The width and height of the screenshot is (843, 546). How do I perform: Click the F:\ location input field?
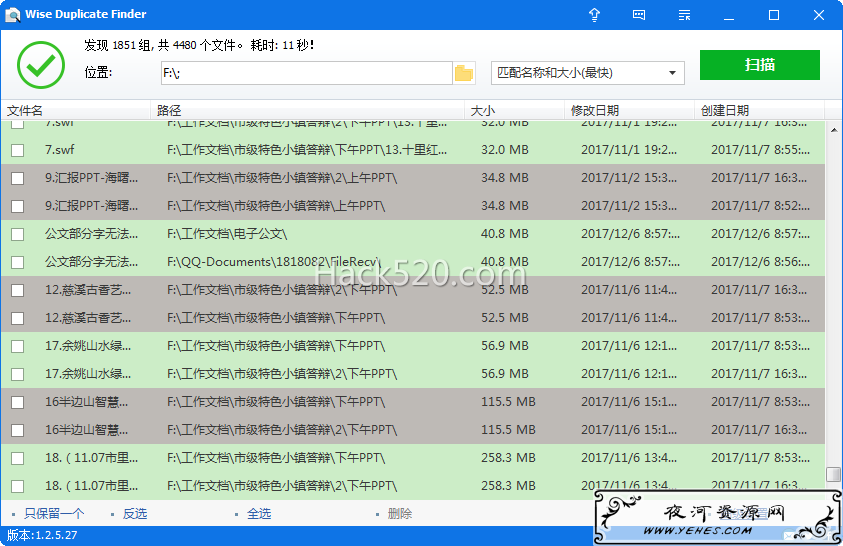point(306,73)
